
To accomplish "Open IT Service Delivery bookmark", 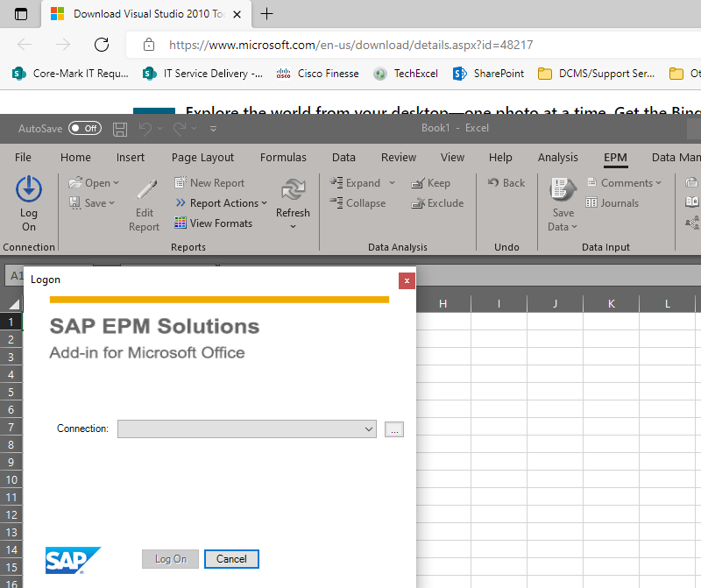I will (202, 74).
